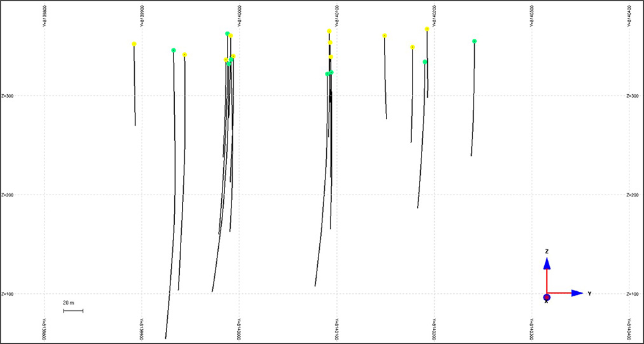Click the top Y=8139900 axis label
The height and width of the screenshot is (344, 644).
[x=141, y=15]
